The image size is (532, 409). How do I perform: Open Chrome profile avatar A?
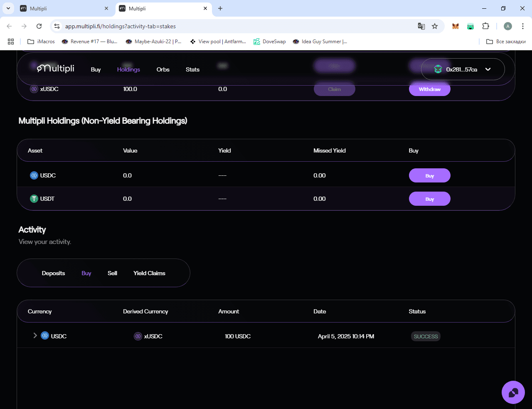[508, 26]
